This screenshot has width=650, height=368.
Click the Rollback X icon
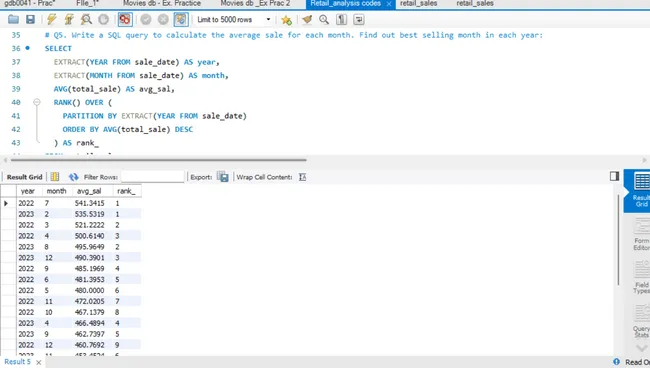point(163,19)
